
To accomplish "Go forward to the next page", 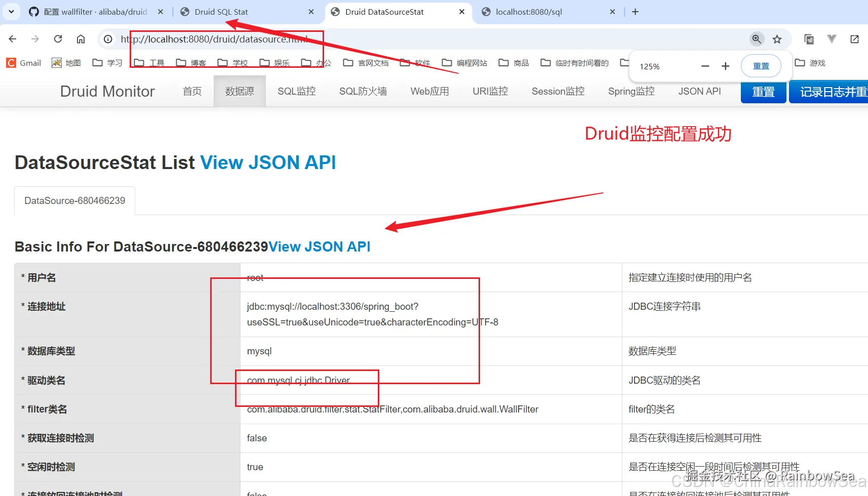I will tap(35, 39).
